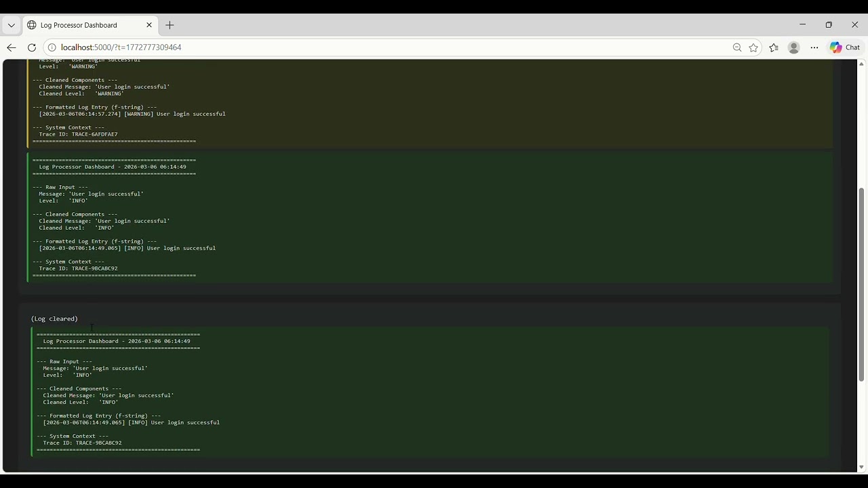Click the scrollbar down arrow
Image resolution: width=868 pixels, height=488 pixels.
click(862, 467)
